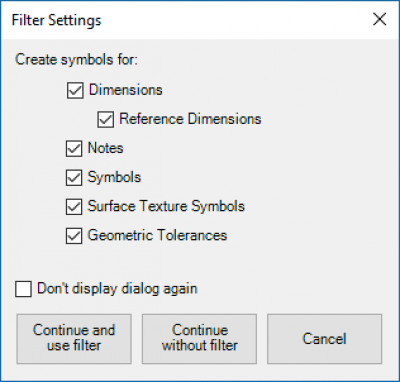Click the 'Symbols' label text
The height and width of the screenshot is (382, 400).
click(114, 177)
